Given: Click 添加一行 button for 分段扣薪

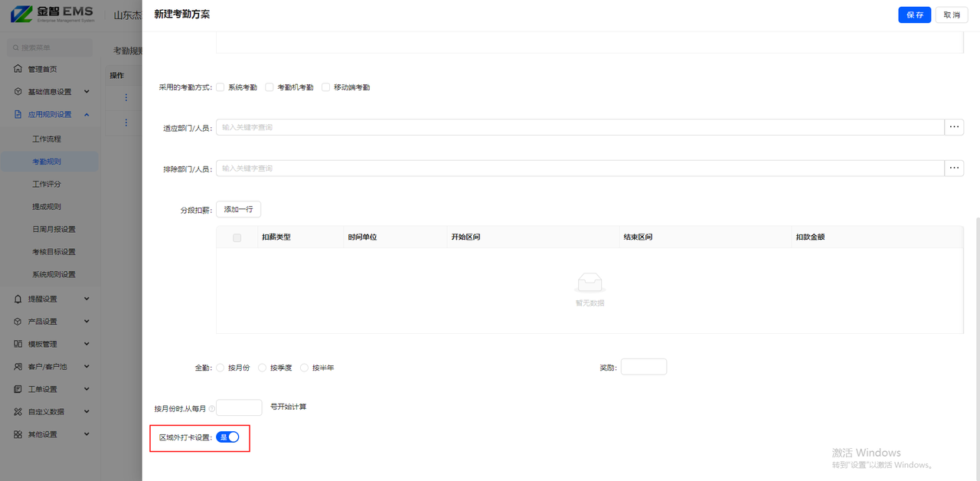Looking at the screenshot, I should 238,209.
